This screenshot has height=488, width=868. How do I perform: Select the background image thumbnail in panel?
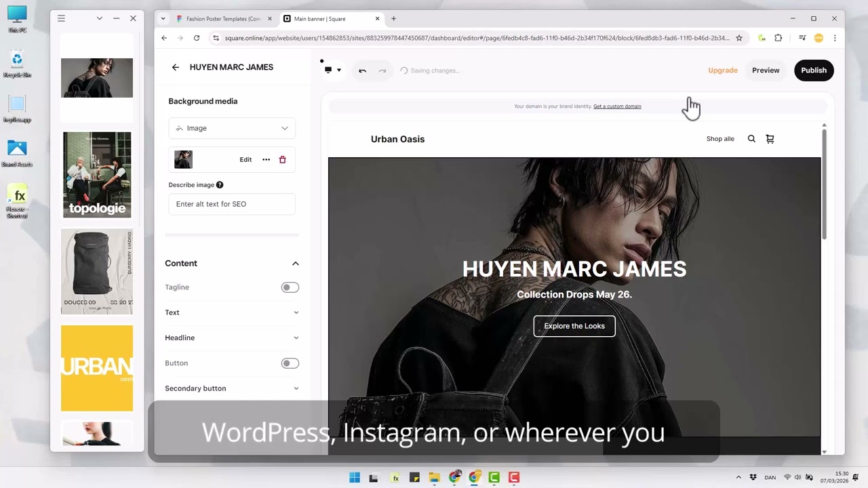point(183,160)
